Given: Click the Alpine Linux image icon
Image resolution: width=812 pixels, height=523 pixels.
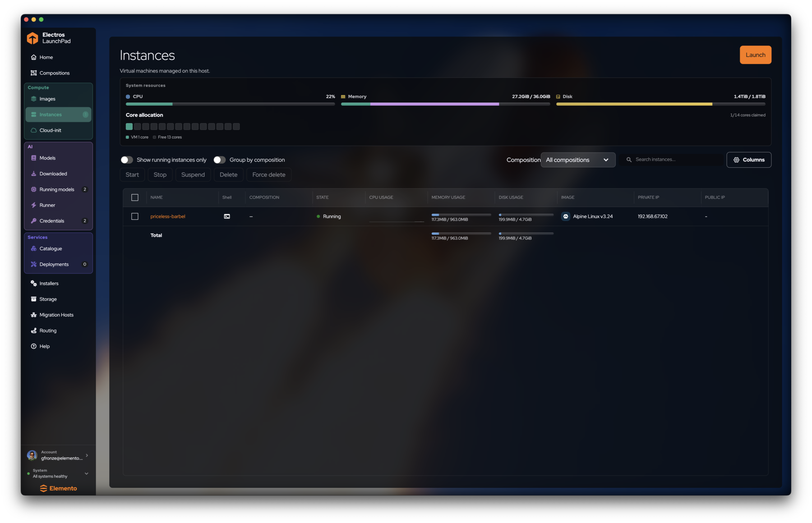Looking at the screenshot, I should (565, 216).
